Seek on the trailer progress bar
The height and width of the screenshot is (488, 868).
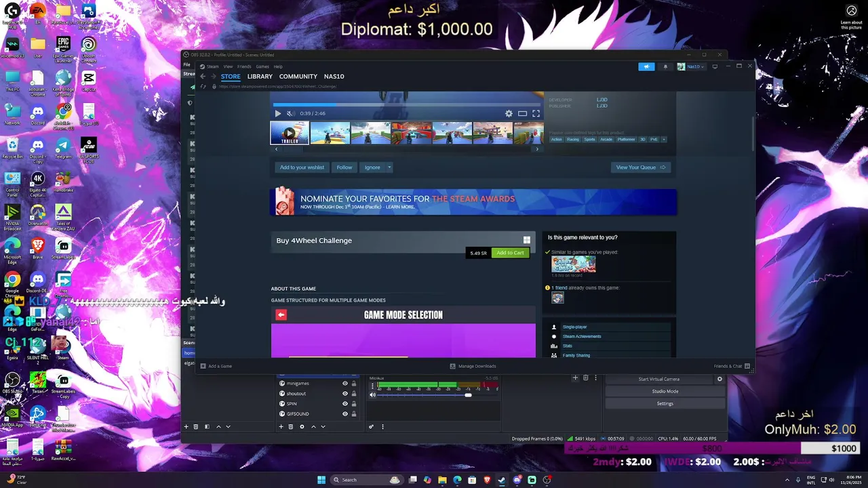point(407,105)
